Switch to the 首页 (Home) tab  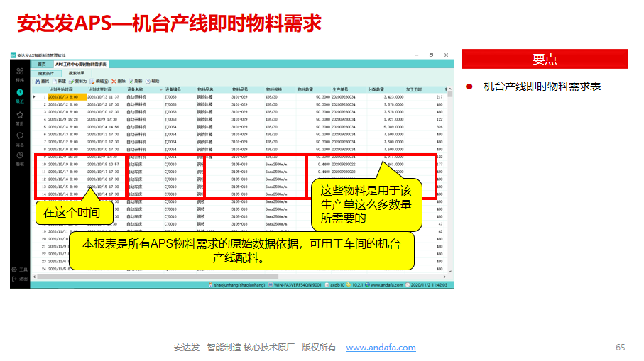point(42,65)
